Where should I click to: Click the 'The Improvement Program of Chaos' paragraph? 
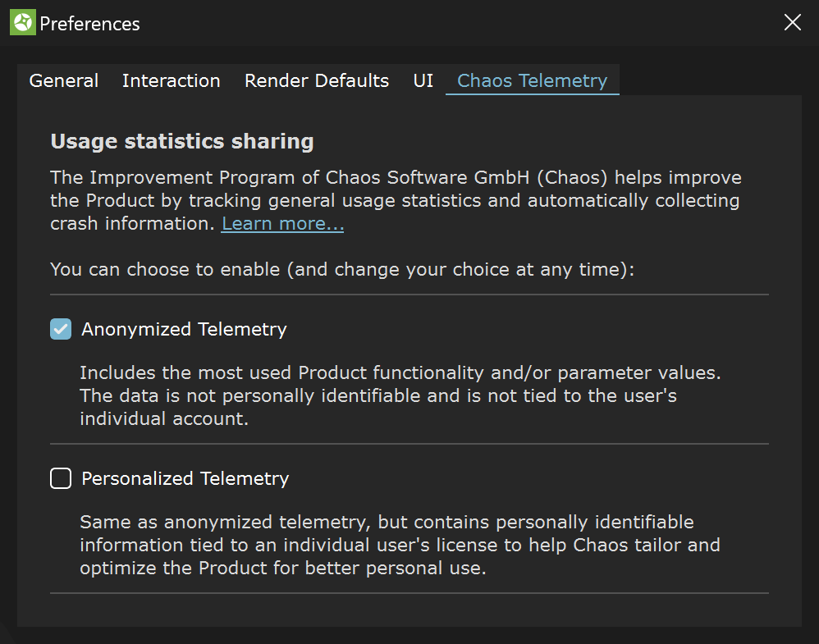(396, 200)
